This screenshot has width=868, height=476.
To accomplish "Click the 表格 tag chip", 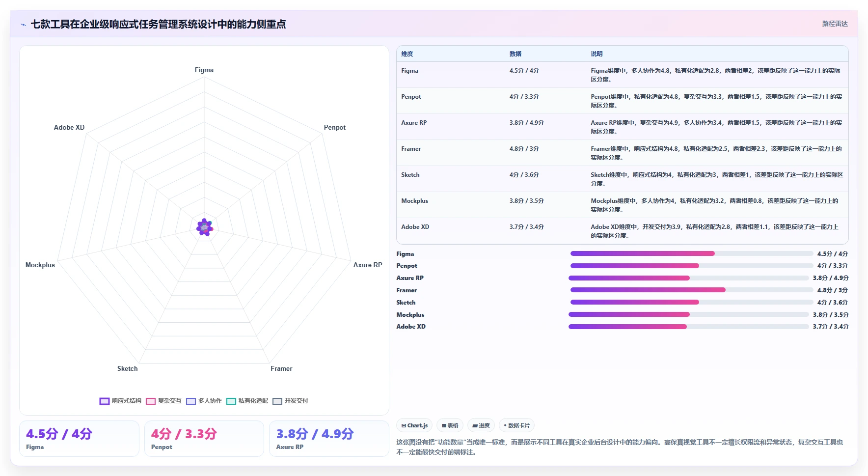I will pyautogui.click(x=450, y=425).
